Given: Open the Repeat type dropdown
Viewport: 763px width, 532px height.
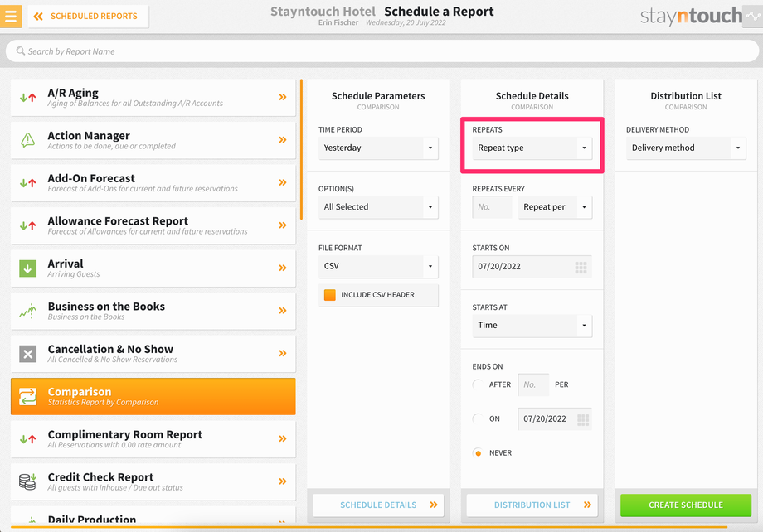Looking at the screenshot, I should [532, 148].
